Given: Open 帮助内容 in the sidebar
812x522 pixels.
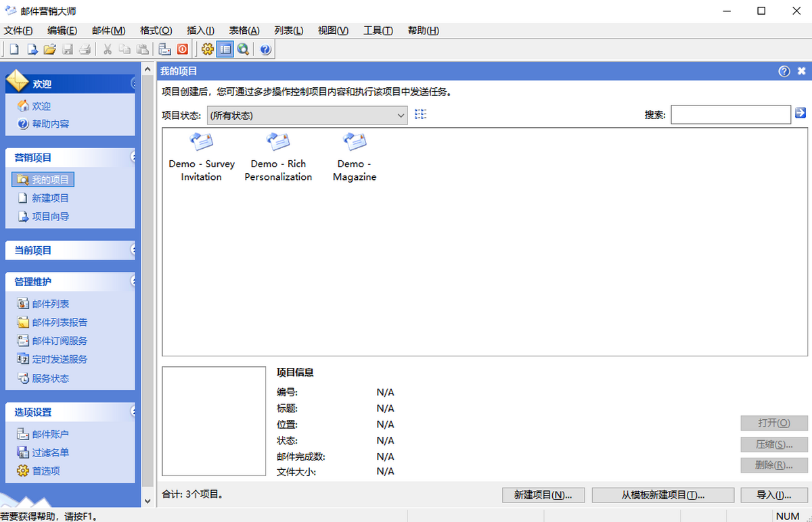Looking at the screenshot, I should point(43,124).
